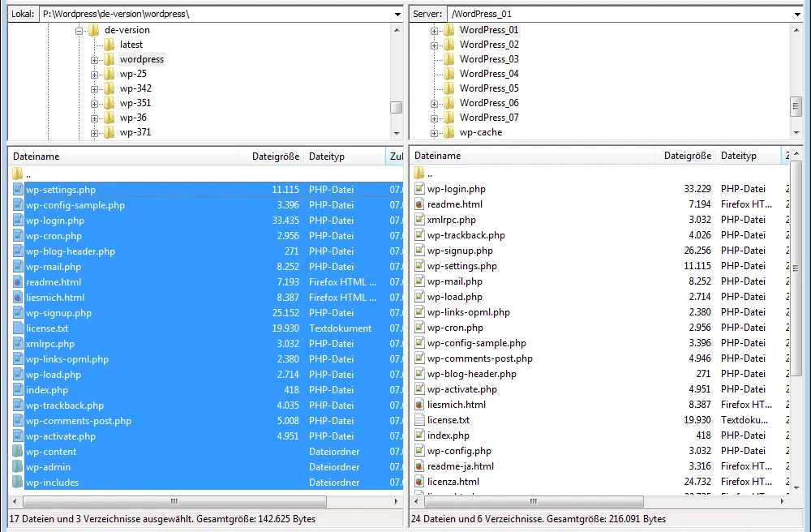Expand the WordPress_02 server folder
The height and width of the screenshot is (532, 811).
click(x=434, y=45)
